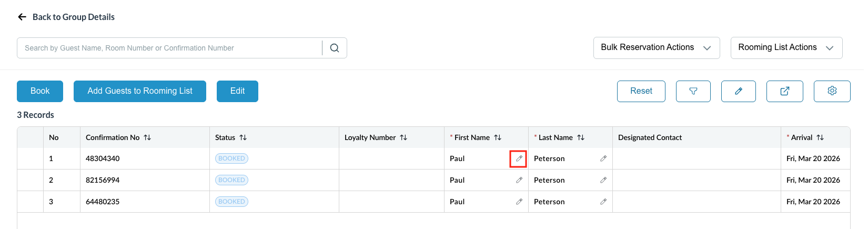The width and height of the screenshot is (868, 229).
Task: Sort by Loyalty Number column
Action: point(403,137)
